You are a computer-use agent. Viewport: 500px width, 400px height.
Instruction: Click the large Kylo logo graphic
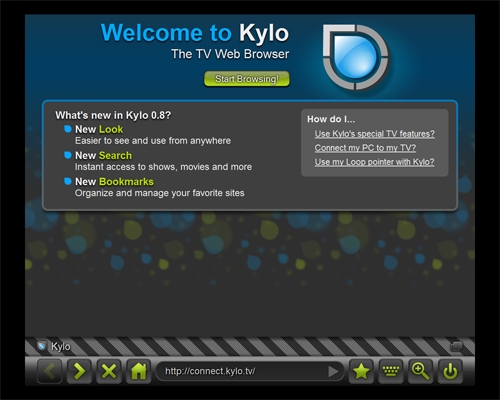pos(356,57)
